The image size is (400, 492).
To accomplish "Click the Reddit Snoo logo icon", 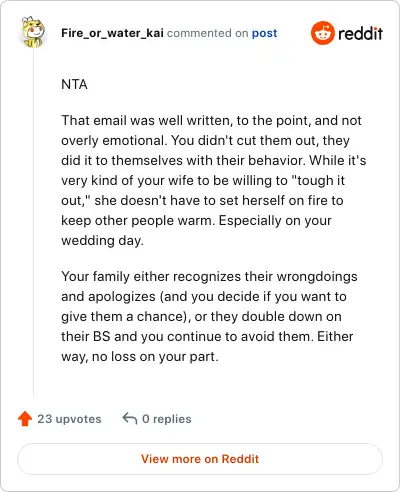I will pos(322,33).
